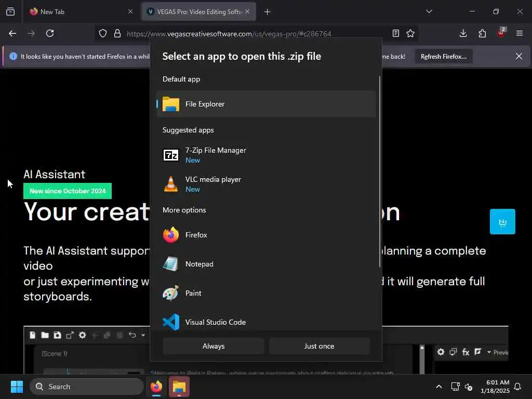Click the muted volume tray icon
The height and width of the screenshot is (399, 532).
(469, 387)
